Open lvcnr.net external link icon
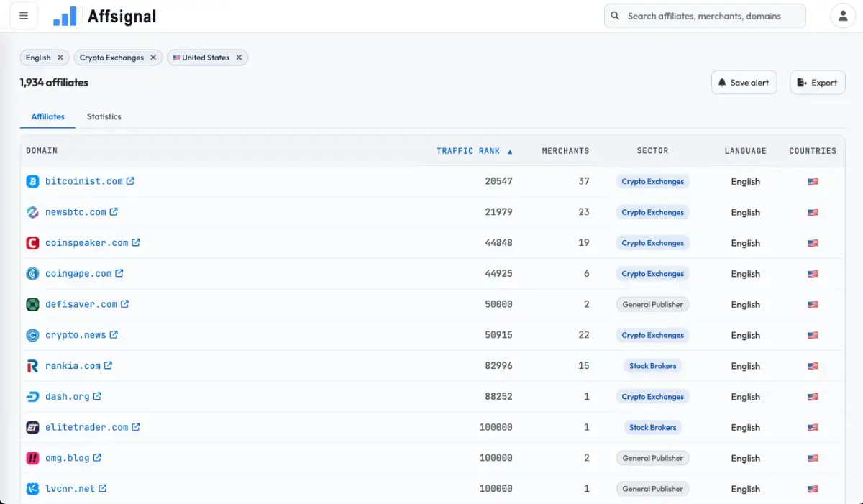Image resolution: width=863 pixels, height=504 pixels. pyautogui.click(x=102, y=488)
